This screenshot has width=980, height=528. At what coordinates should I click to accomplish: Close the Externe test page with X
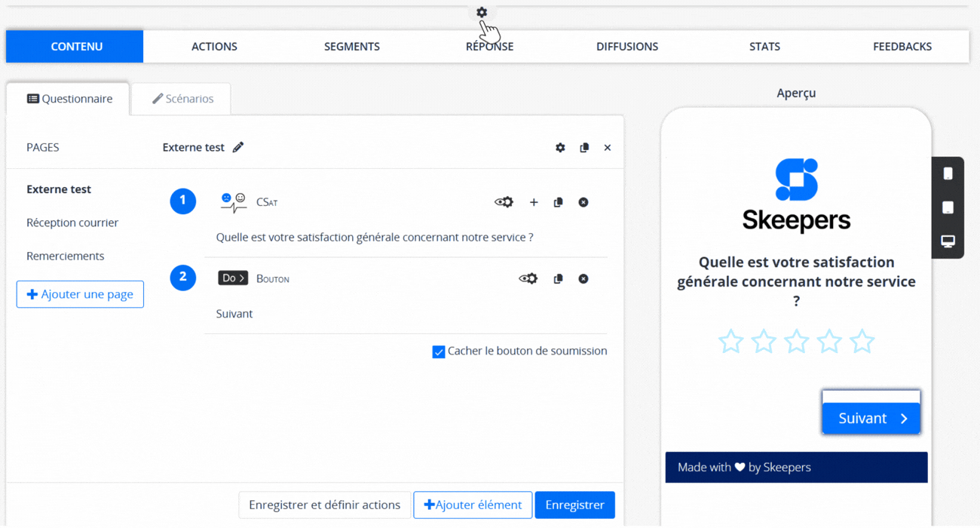click(608, 148)
